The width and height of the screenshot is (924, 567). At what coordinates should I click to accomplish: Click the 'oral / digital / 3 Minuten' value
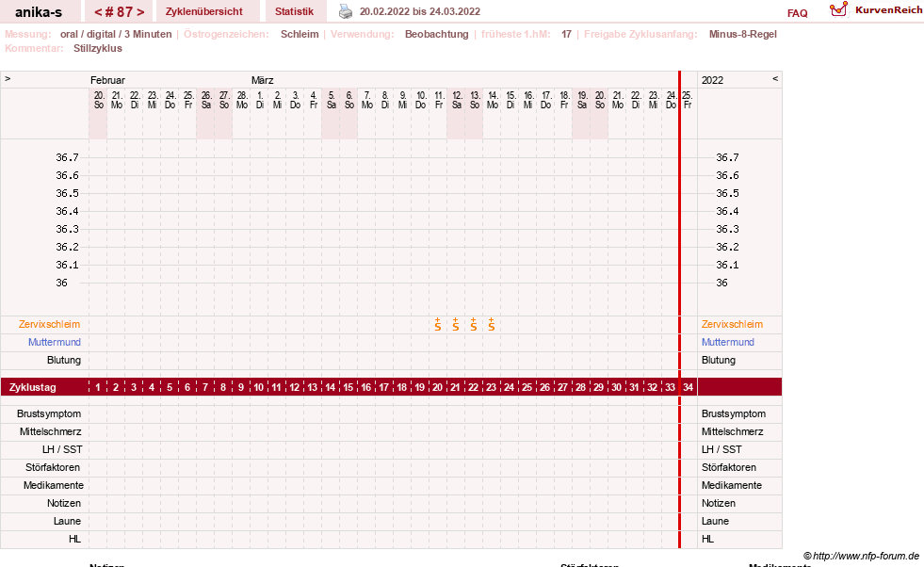(x=116, y=34)
